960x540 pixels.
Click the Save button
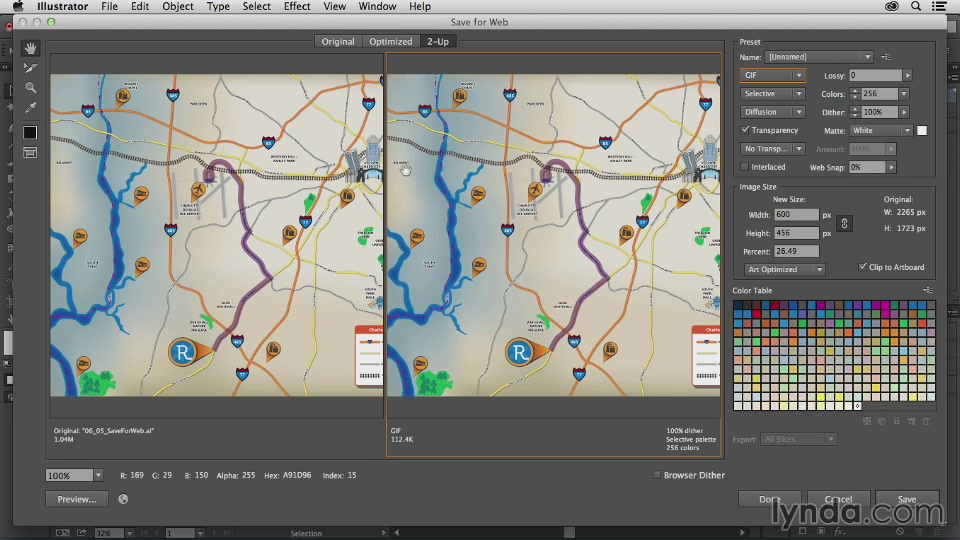click(x=907, y=499)
